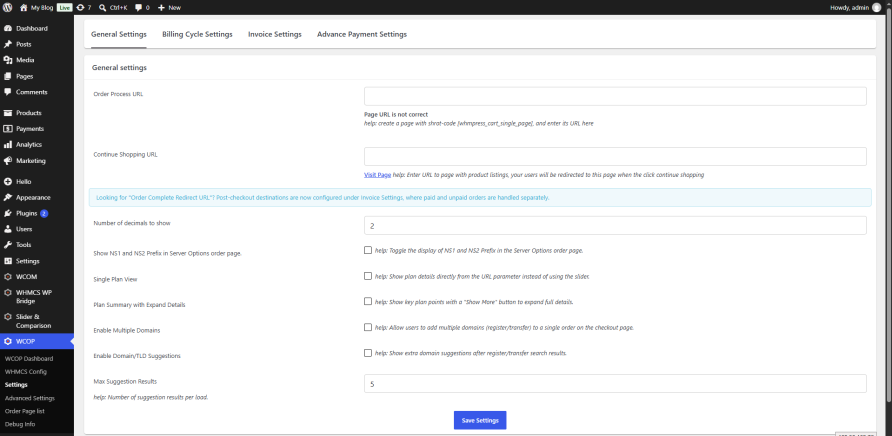Click the Products sidebar icon
This screenshot has width=892, height=436.
click(x=8, y=113)
